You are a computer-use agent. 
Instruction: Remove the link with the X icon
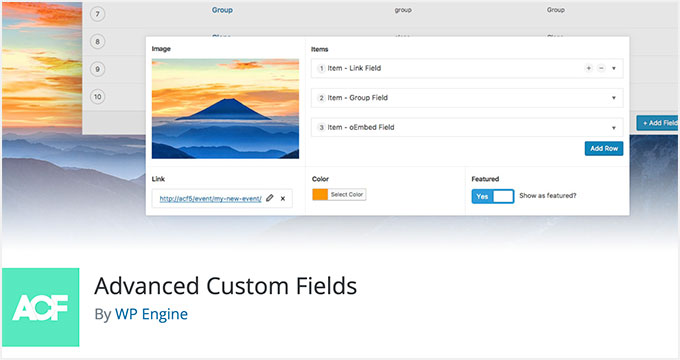pyautogui.click(x=283, y=199)
